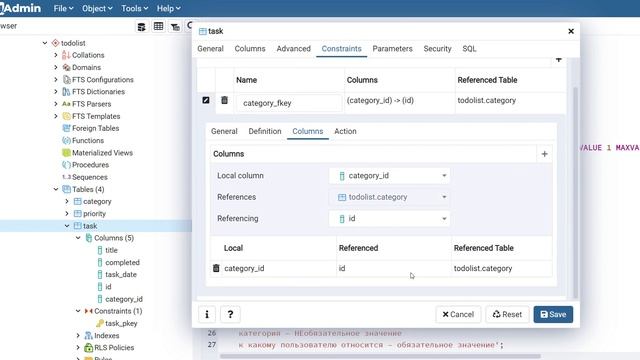Collapse the todolist schema node

pos(45,43)
